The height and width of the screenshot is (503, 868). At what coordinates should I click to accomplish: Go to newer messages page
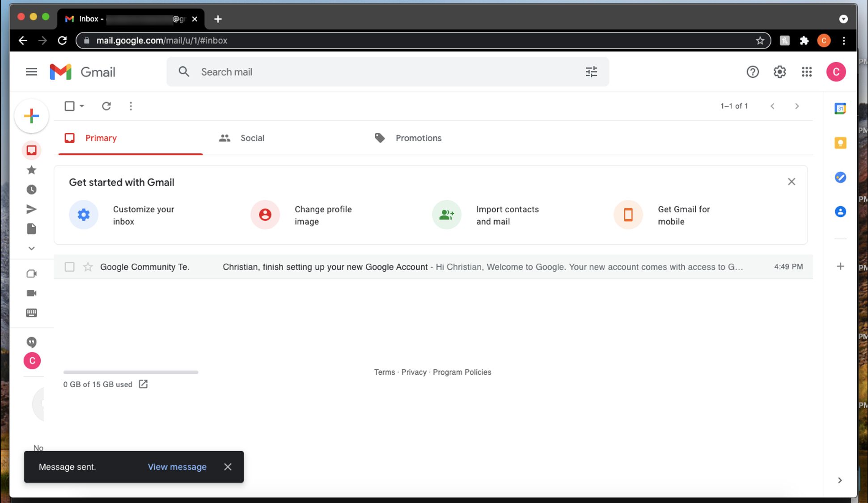tap(772, 106)
